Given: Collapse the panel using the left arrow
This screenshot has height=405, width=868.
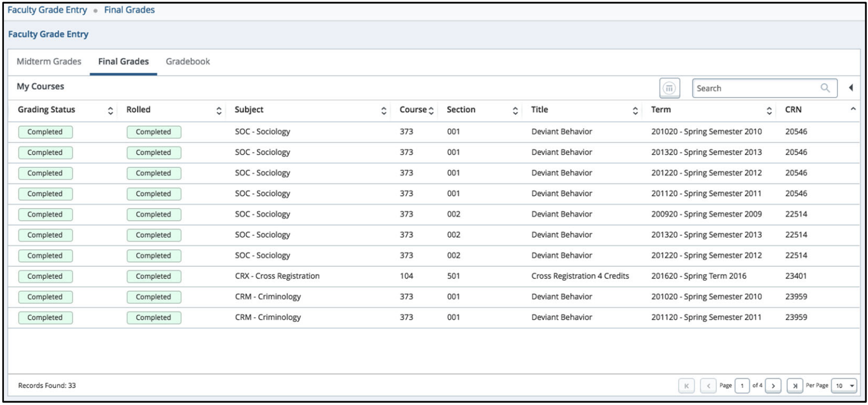Looking at the screenshot, I should [x=851, y=88].
